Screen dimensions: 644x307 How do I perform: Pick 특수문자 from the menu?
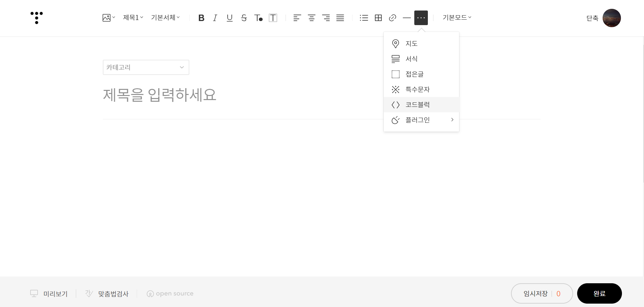click(x=421, y=89)
